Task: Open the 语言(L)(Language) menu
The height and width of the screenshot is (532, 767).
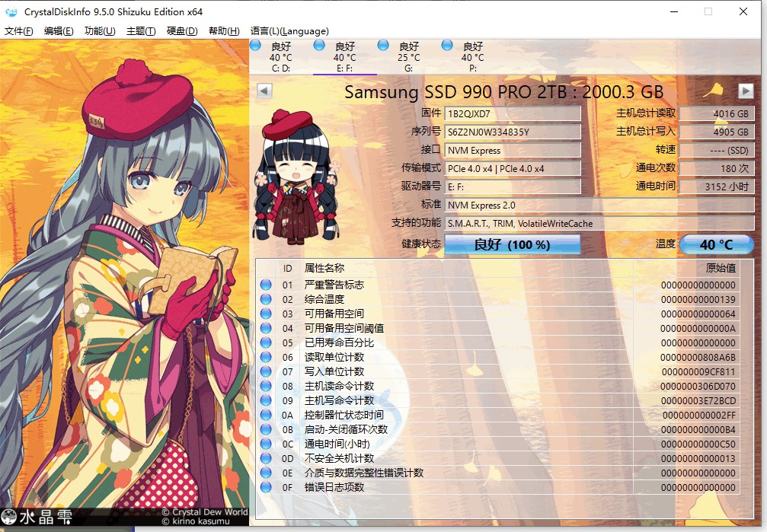Action: (289, 30)
